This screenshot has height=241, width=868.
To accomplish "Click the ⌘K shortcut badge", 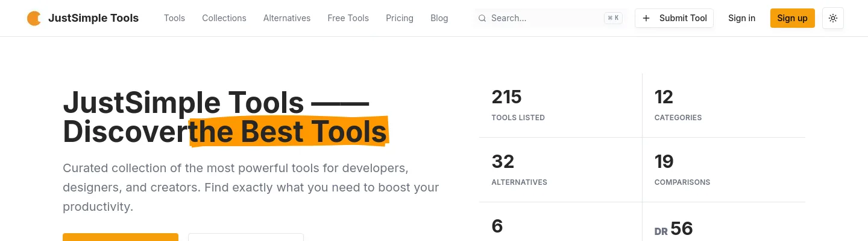I will pos(613,18).
